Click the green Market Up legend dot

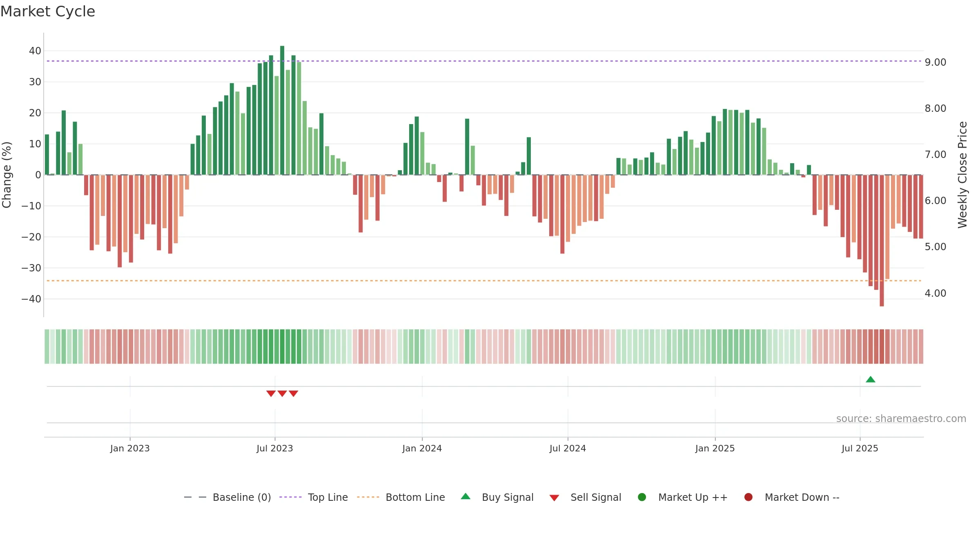[642, 497]
